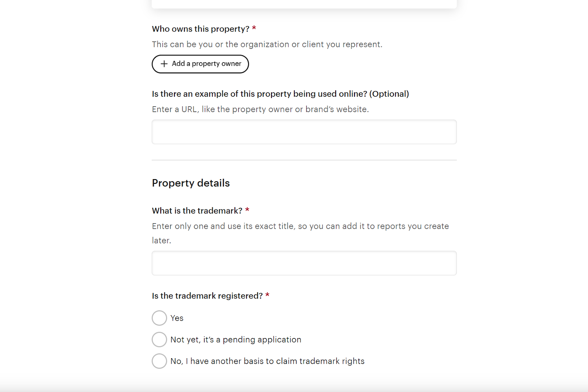Click red asterisk after 'Is the trademark registered?'

[x=268, y=295]
